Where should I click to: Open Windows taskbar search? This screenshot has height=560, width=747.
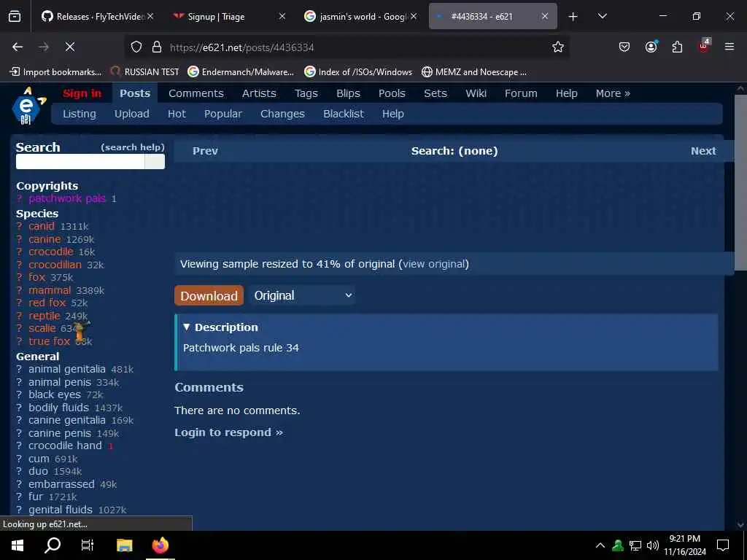pyautogui.click(x=53, y=545)
